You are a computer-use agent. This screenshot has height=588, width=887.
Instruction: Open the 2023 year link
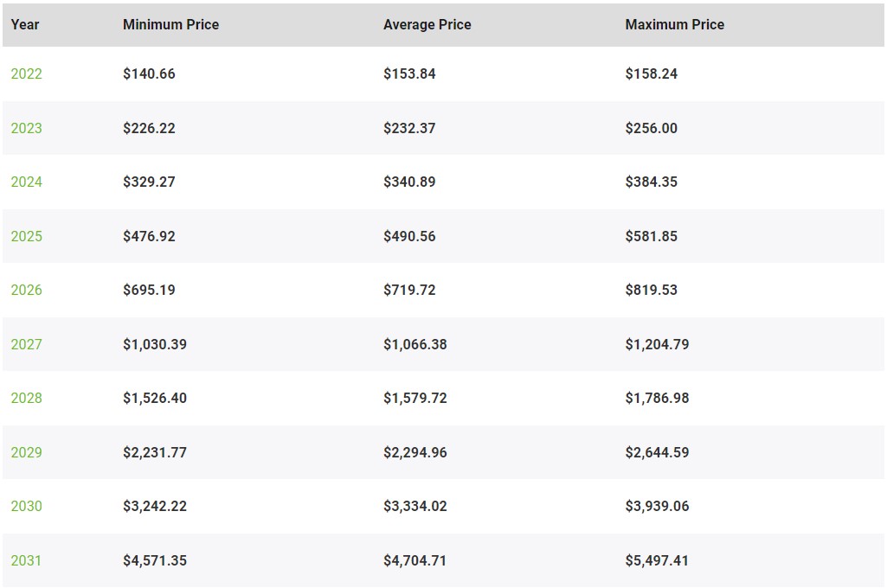point(27,128)
